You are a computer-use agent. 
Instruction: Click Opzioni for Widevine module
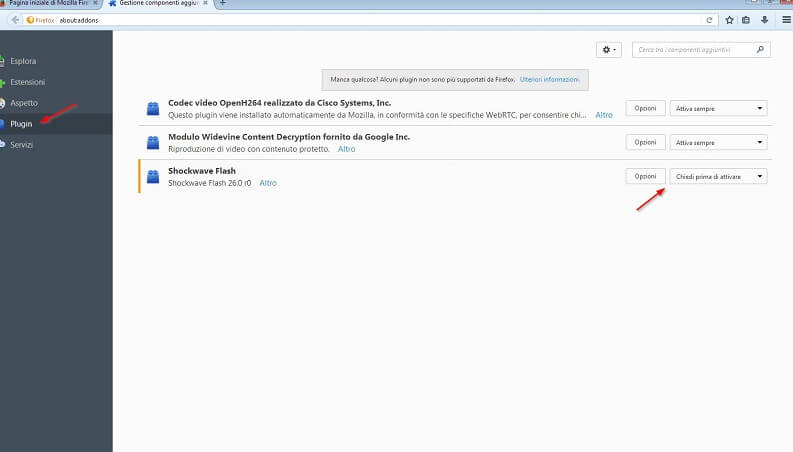[645, 142]
